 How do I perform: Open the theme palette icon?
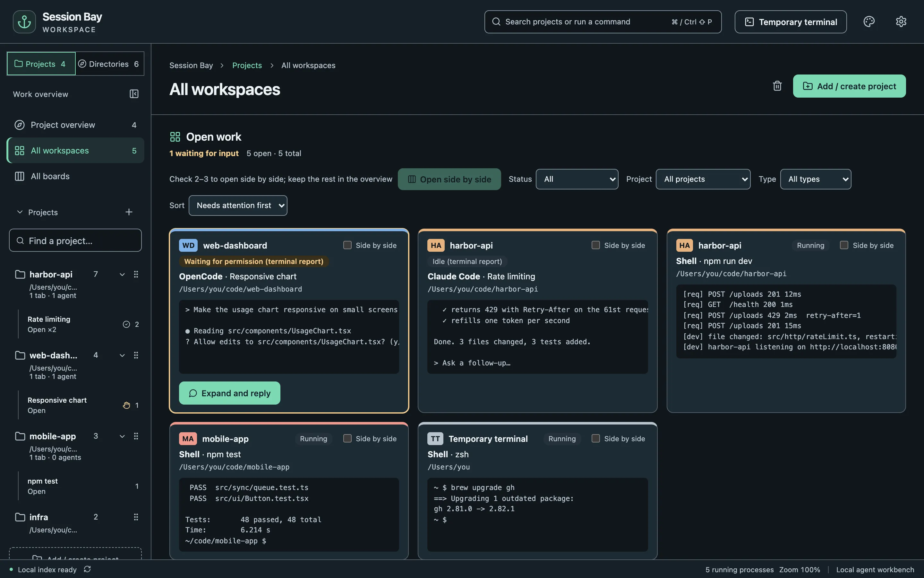(x=869, y=22)
